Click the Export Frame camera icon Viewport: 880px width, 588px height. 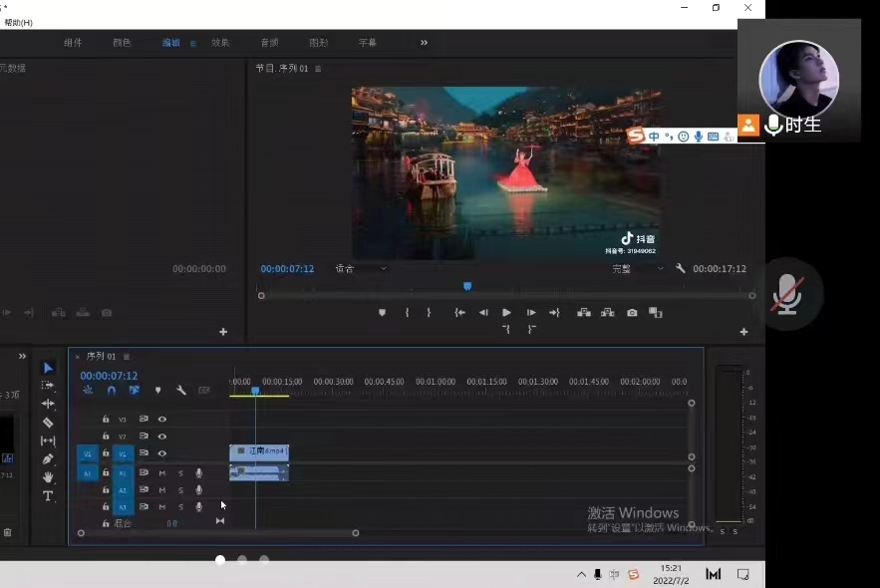point(632,313)
